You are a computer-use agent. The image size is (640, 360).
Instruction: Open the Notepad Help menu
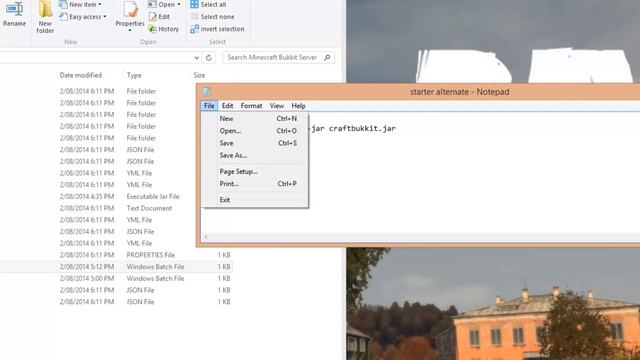point(298,106)
